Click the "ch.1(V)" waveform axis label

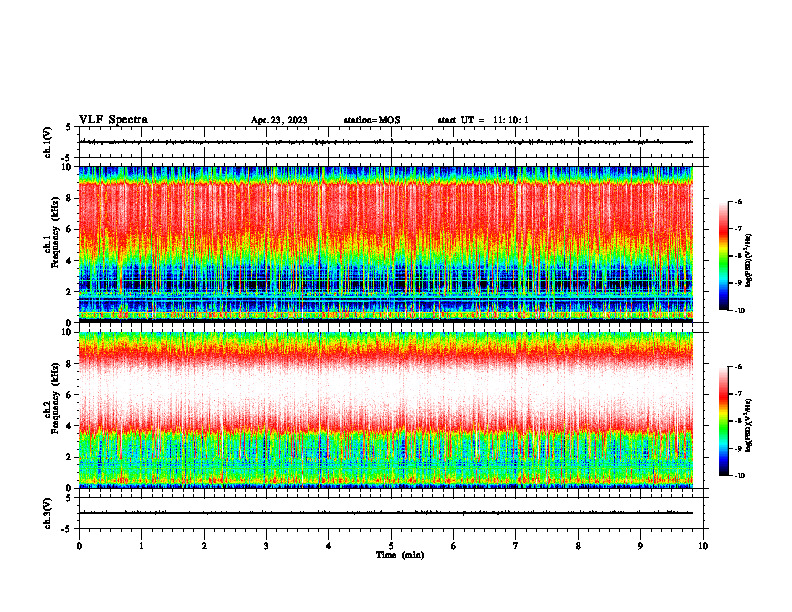[x=47, y=142]
